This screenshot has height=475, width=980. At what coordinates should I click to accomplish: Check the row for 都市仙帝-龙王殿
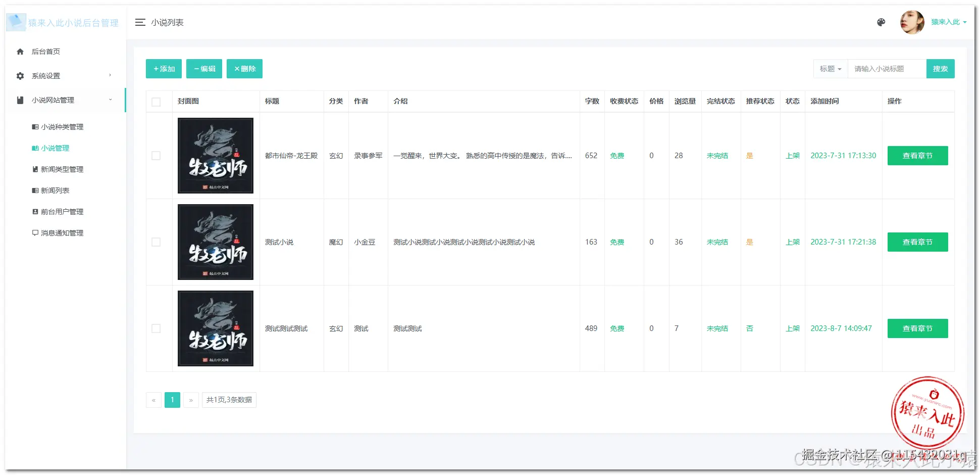point(156,156)
